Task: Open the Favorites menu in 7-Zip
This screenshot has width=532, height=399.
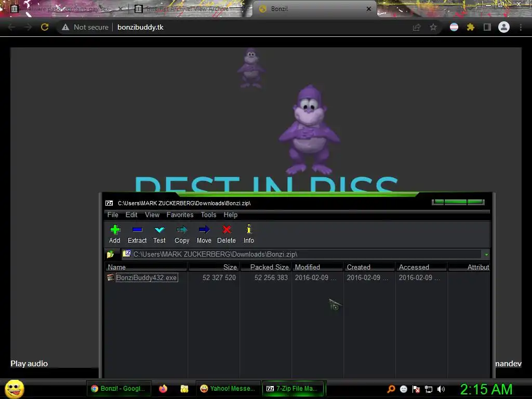Action: coord(180,215)
